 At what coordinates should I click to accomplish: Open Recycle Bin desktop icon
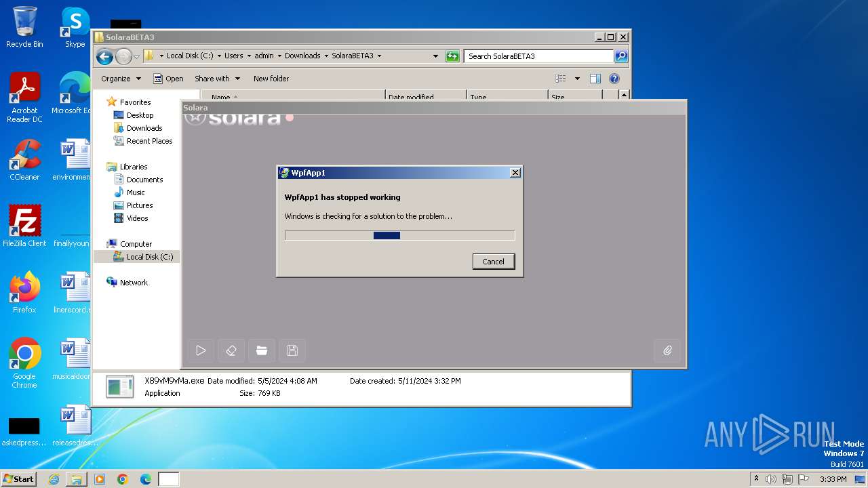[24, 27]
